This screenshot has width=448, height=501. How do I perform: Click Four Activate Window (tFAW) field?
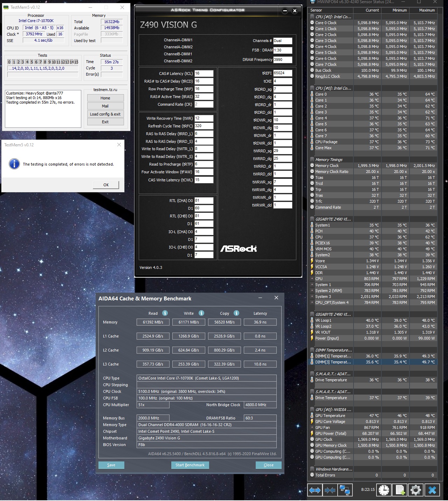coord(204,172)
